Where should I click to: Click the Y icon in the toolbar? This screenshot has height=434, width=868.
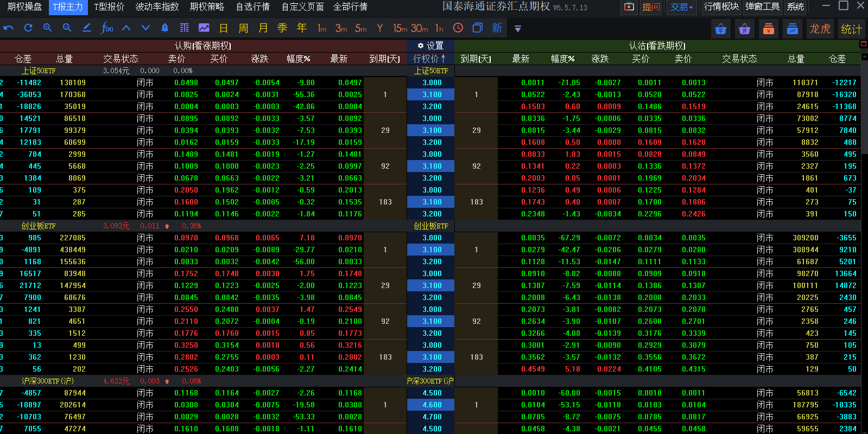[x=380, y=28]
